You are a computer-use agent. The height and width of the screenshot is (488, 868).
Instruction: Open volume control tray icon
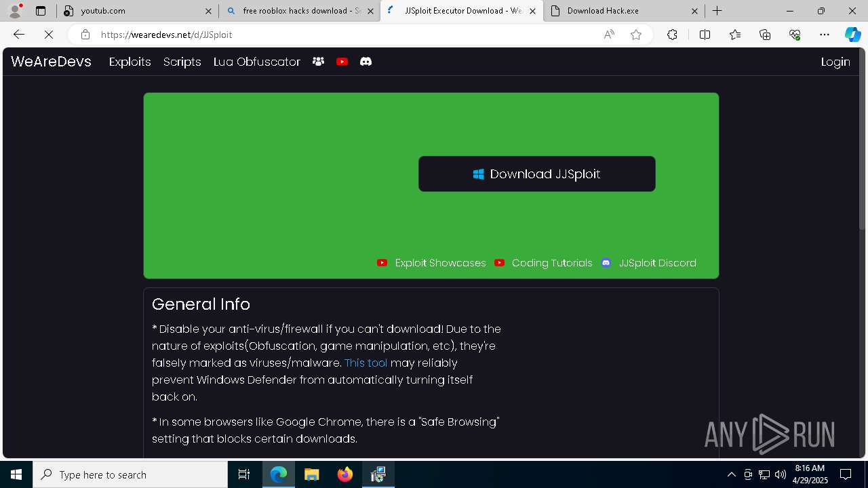click(780, 474)
